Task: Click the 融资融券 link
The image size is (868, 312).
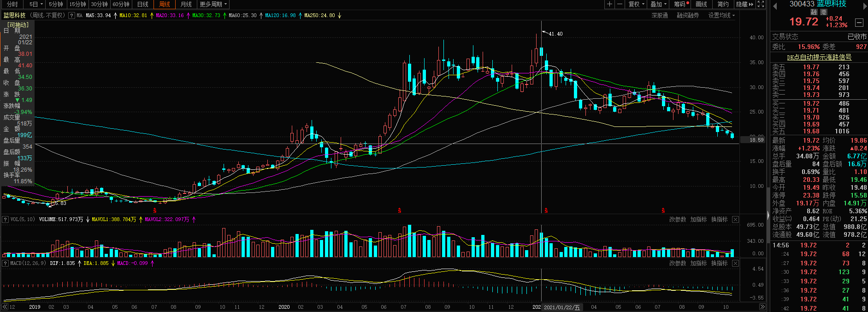Action: click(x=688, y=15)
